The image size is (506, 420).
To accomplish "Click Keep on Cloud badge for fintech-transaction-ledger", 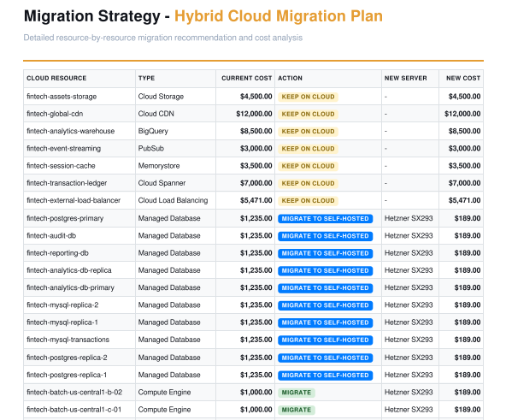I will (x=308, y=183).
